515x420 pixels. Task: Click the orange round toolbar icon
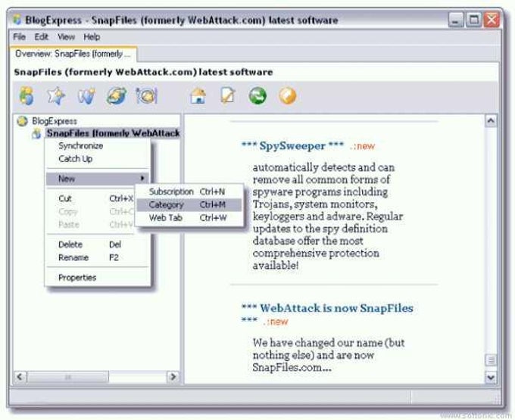point(287,96)
